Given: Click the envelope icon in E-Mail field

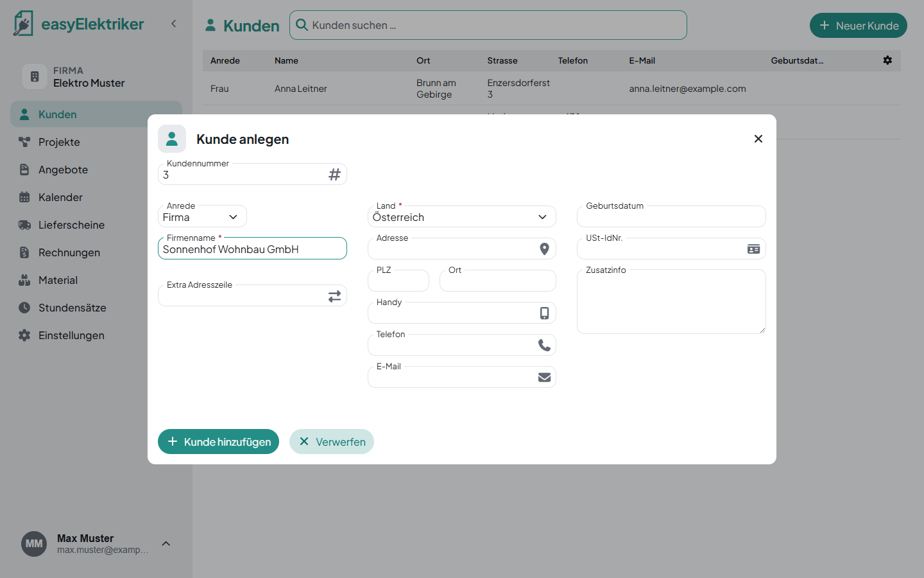Looking at the screenshot, I should 544,378.
